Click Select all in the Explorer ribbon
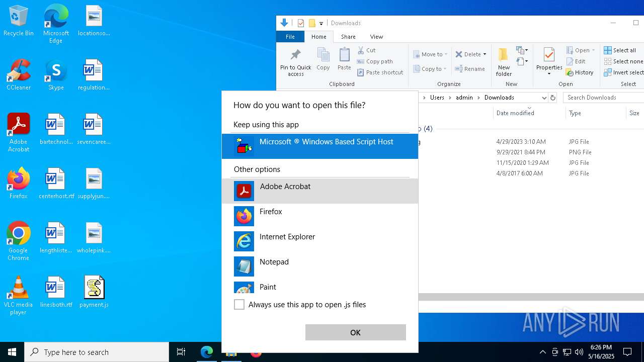The image size is (644, 362). [620, 50]
